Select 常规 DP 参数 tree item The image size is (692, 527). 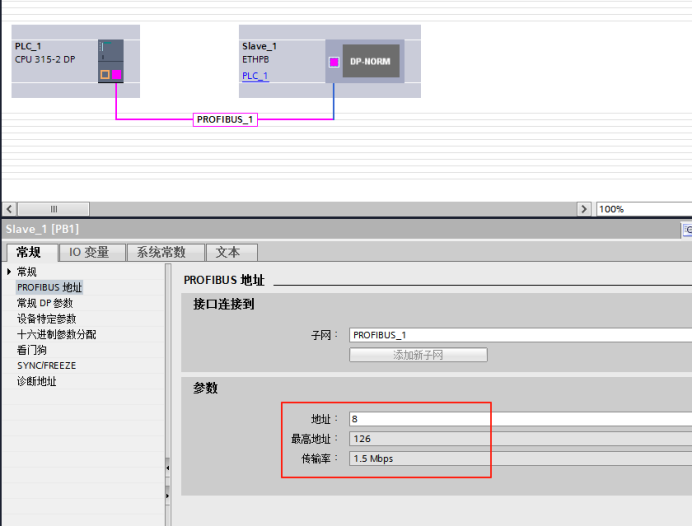point(45,303)
